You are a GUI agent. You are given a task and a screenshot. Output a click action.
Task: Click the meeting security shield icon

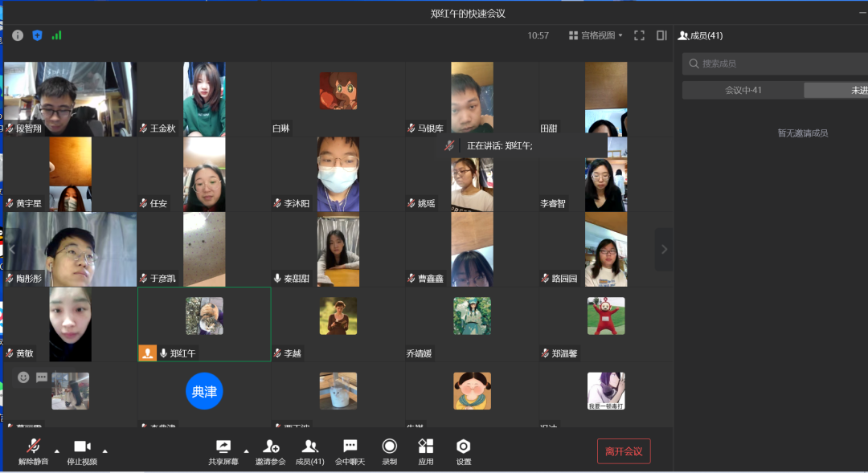[37, 35]
